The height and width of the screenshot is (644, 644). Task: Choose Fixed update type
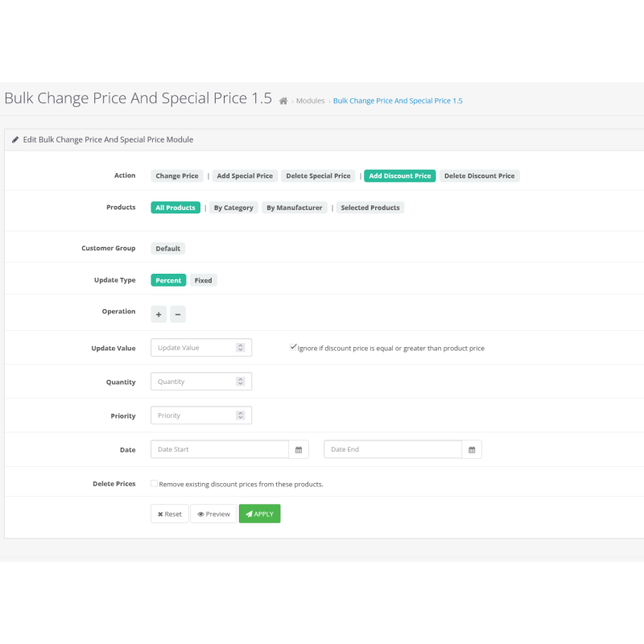click(204, 280)
